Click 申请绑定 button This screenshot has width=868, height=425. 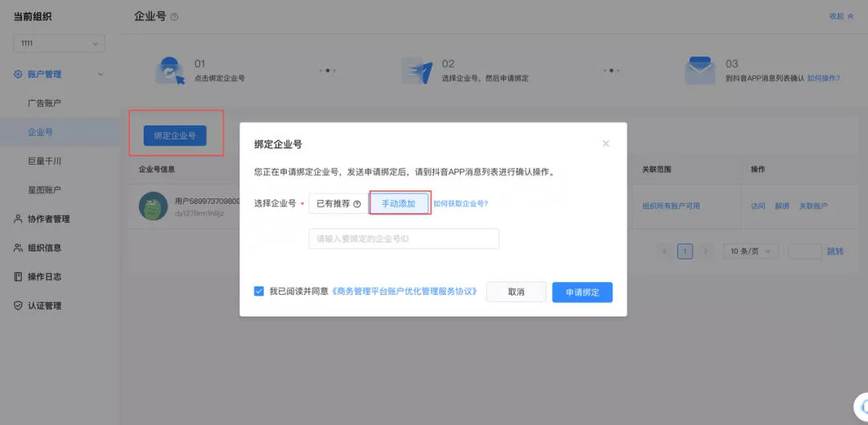(583, 292)
